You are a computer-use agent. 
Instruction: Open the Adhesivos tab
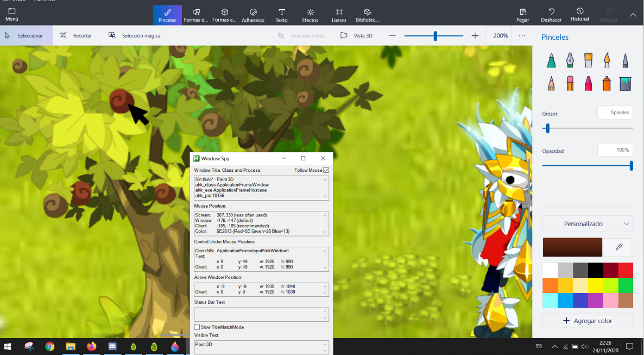(253, 15)
